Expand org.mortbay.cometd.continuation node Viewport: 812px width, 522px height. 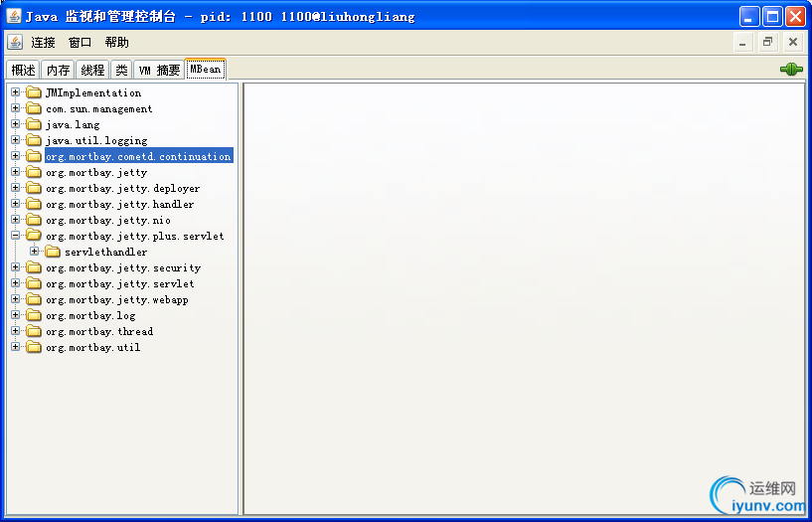pos(16,155)
